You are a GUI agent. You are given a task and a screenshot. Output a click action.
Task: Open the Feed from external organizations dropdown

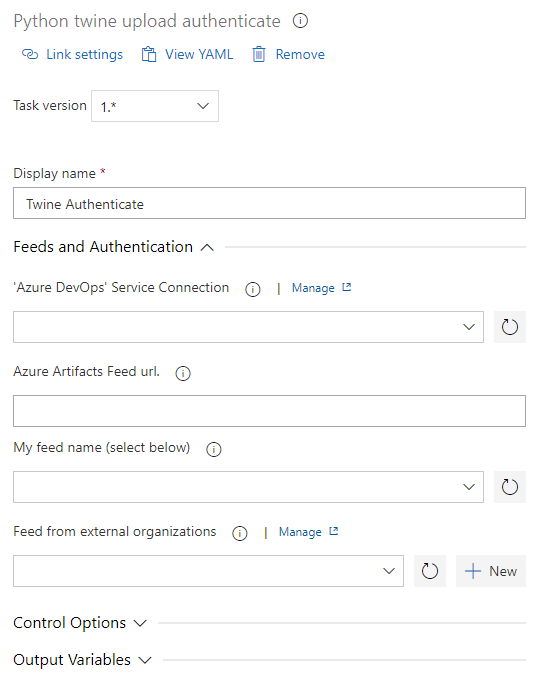pyautogui.click(x=208, y=571)
